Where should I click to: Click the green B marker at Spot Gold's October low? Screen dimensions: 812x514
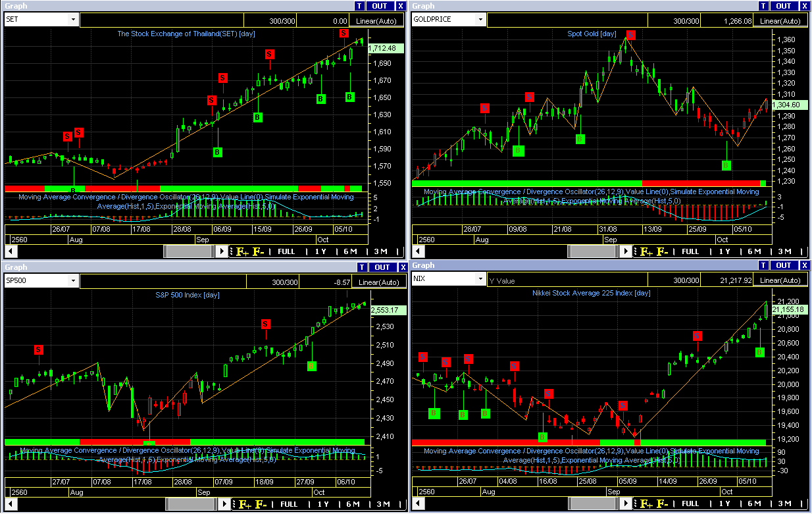(726, 165)
